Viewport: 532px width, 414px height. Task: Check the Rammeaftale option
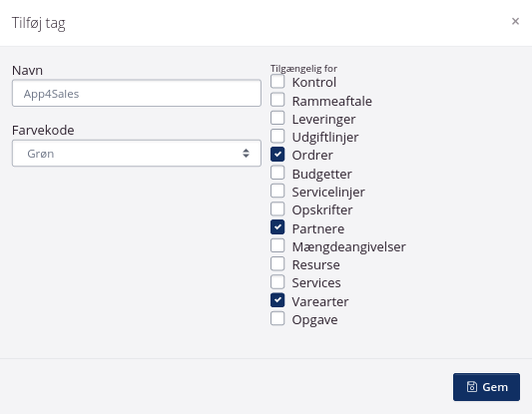tap(277, 100)
